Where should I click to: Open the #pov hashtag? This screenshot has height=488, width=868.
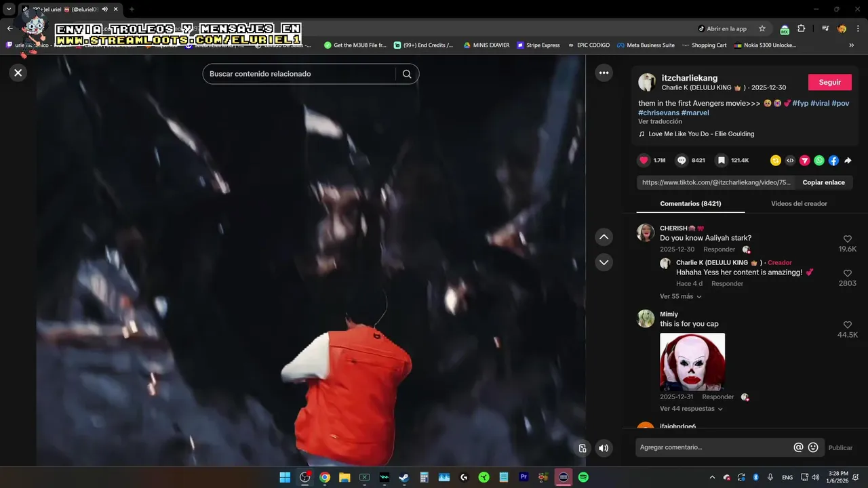840,103
